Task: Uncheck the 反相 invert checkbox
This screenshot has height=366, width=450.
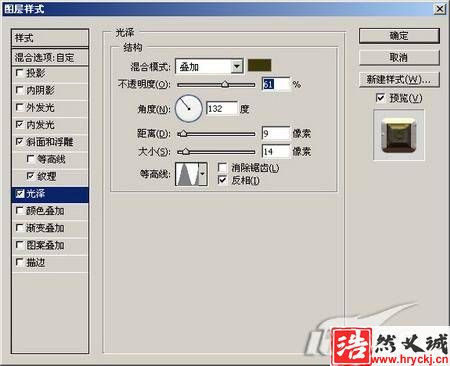Action: [222, 180]
